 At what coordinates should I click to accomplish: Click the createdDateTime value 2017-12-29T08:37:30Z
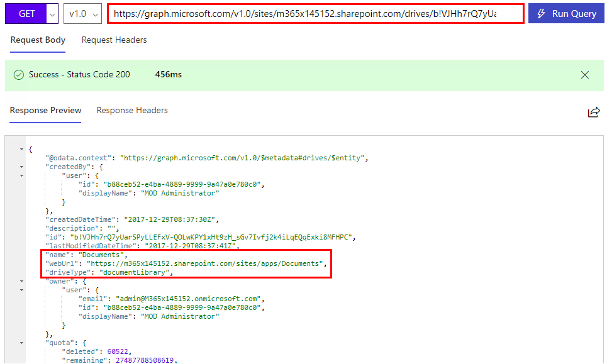tap(170, 219)
